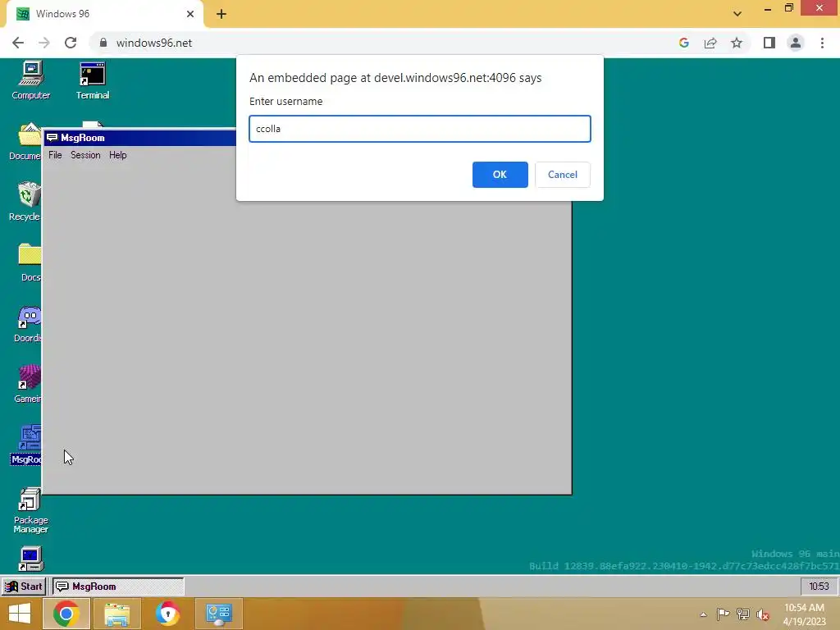Open Help menu in MsgRoom window
This screenshot has width=840, height=630.
tap(118, 155)
